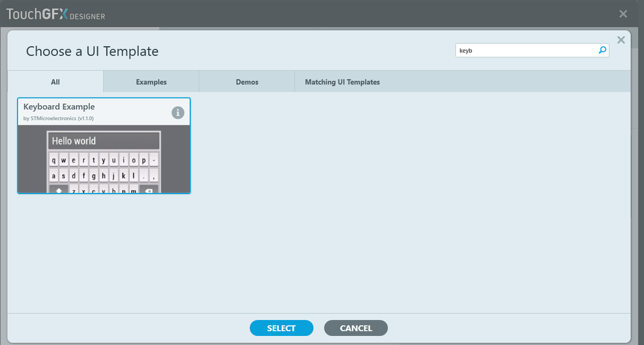Close the TouchGFX Designer window
Viewport: 644px width, 345px height.
click(x=623, y=14)
